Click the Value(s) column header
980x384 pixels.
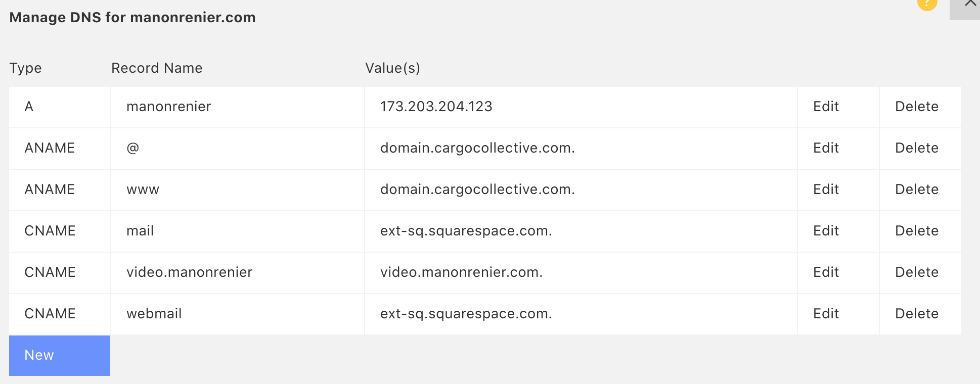[x=392, y=68]
